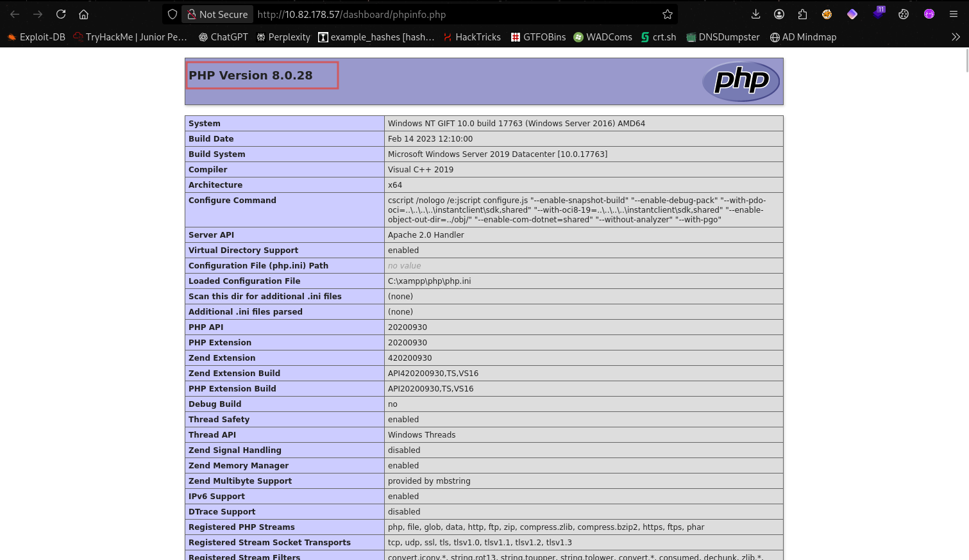Viewport: 969px width, 560px height.
Task: Open the GTFOBins bookmark
Action: [538, 37]
